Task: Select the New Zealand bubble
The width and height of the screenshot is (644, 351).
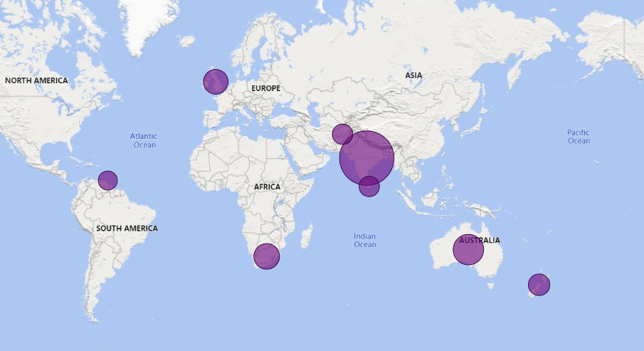Action: 539,285
